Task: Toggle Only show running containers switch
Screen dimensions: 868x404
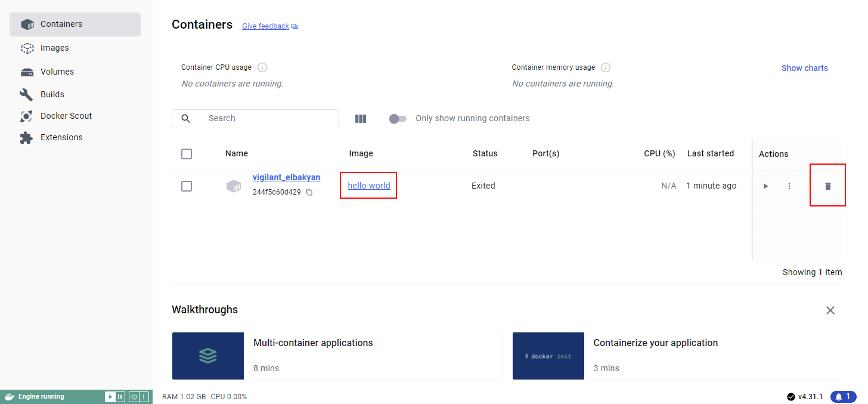Action: click(398, 119)
